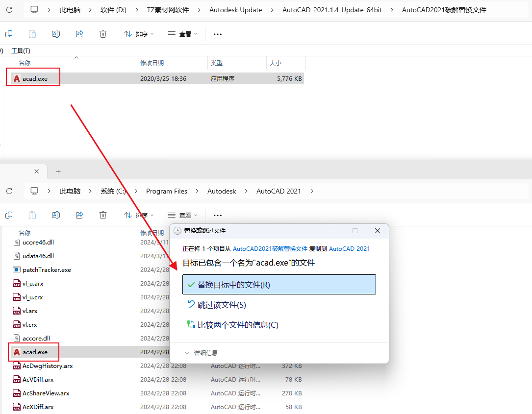Open more options ellipsis in lower window
The width and height of the screenshot is (532, 414).
(218, 215)
